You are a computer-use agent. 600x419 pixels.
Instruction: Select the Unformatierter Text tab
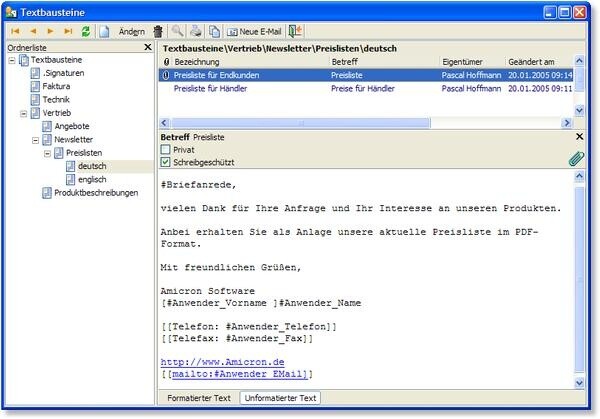click(x=280, y=398)
